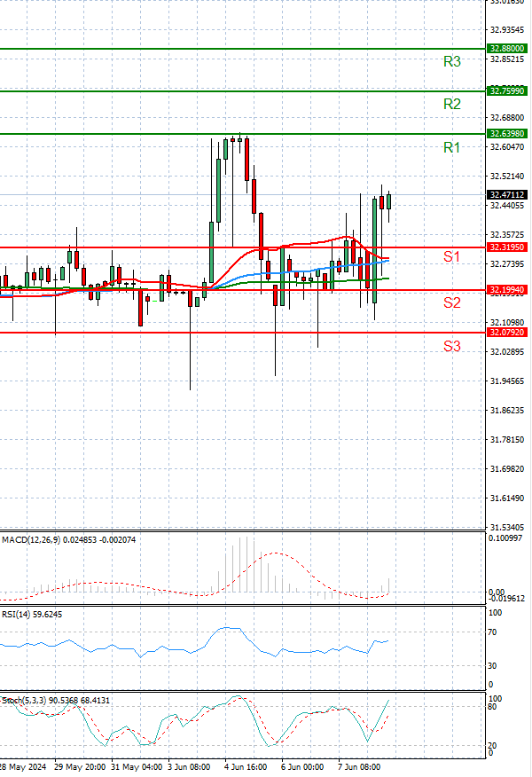Select the current price tag 32.47112
532x777 pixels.
[507, 195]
